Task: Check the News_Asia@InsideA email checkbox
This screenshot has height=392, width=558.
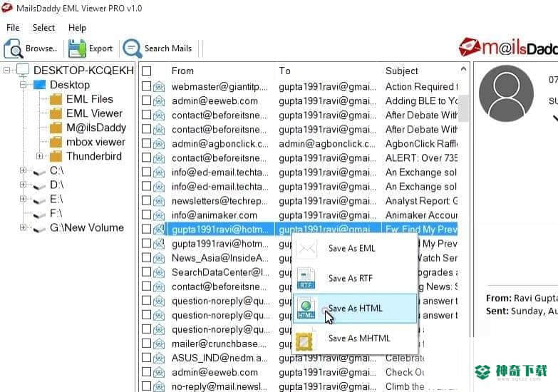Action: [146, 257]
